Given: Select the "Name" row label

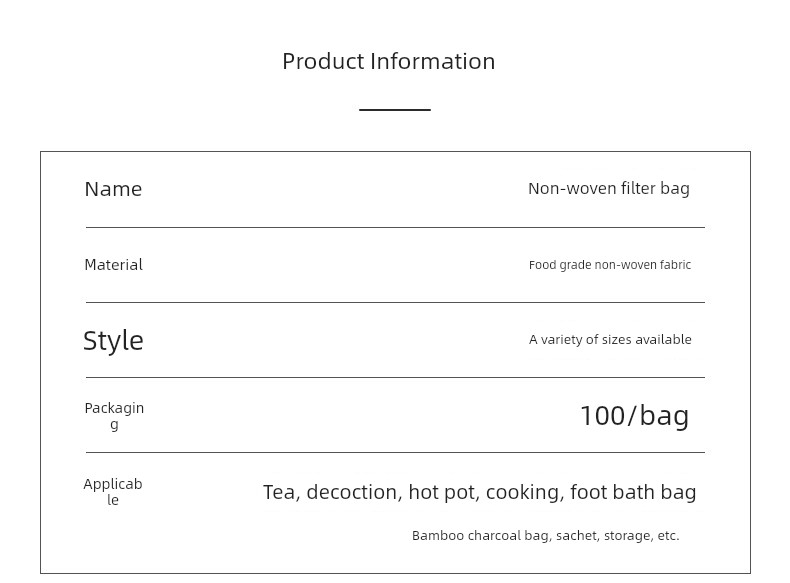Looking at the screenshot, I should tap(113, 189).
